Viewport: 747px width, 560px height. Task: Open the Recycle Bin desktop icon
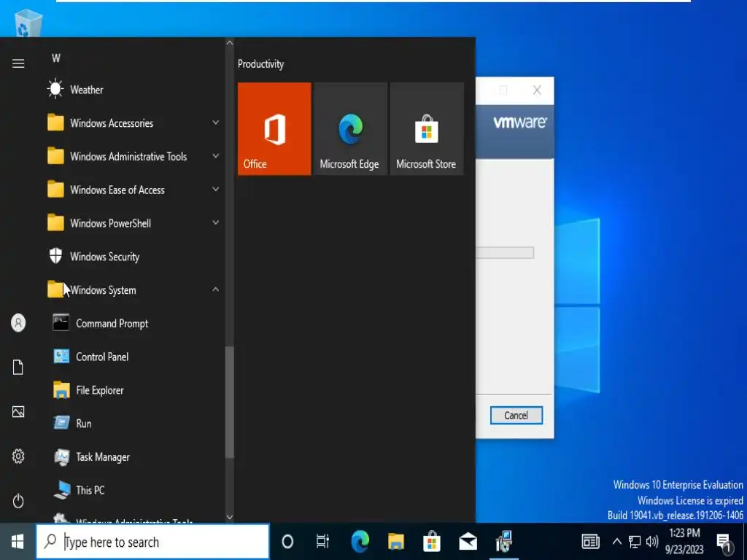click(x=28, y=22)
